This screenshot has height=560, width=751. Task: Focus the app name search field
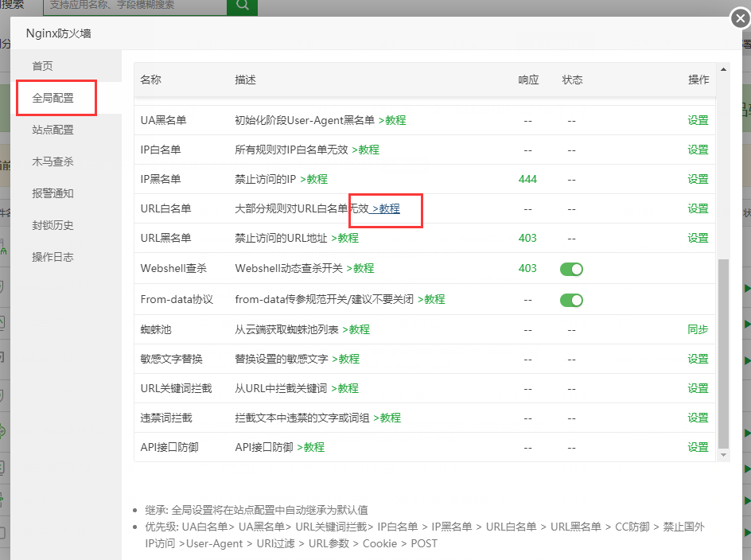[x=135, y=6]
